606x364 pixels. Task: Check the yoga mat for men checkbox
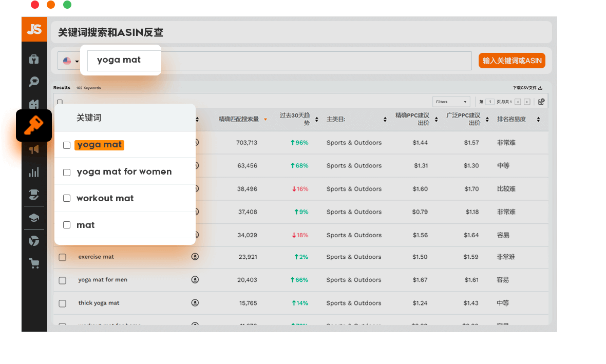pyautogui.click(x=63, y=280)
